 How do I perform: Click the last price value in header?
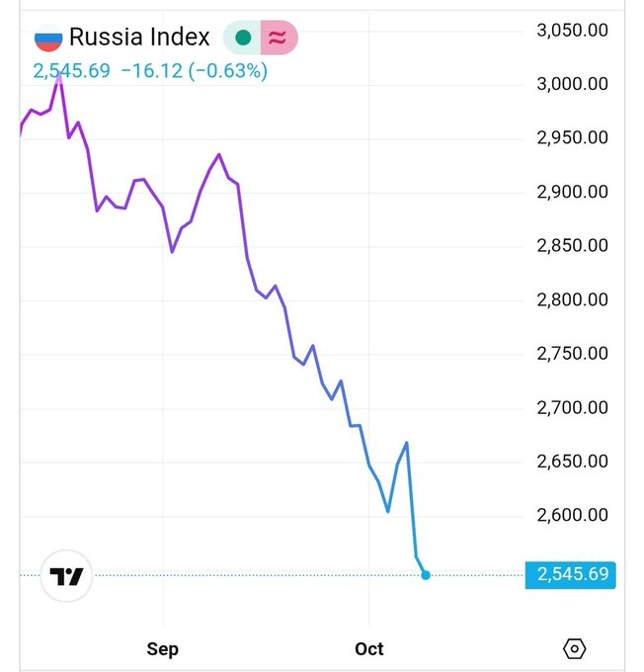pyautogui.click(x=71, y=71)
